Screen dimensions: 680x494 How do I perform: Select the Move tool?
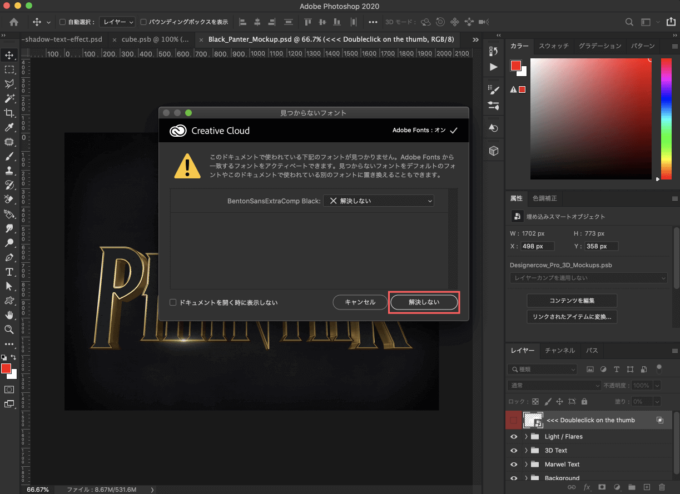[x=9, y=55]
